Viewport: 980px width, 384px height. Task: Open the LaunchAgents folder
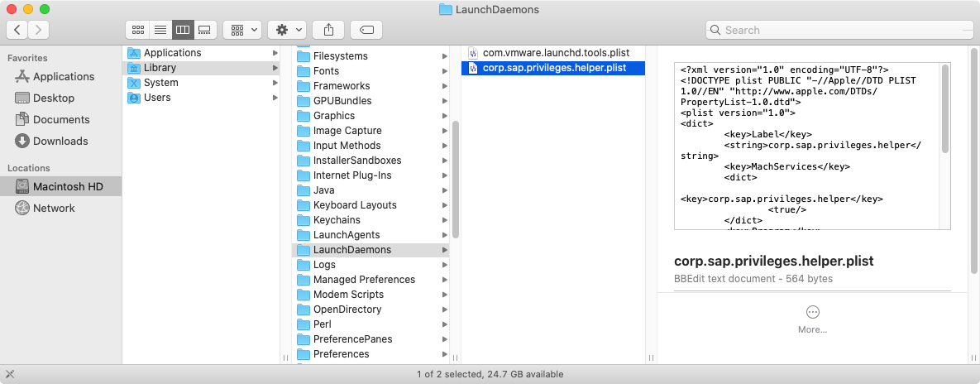(371, 235)
